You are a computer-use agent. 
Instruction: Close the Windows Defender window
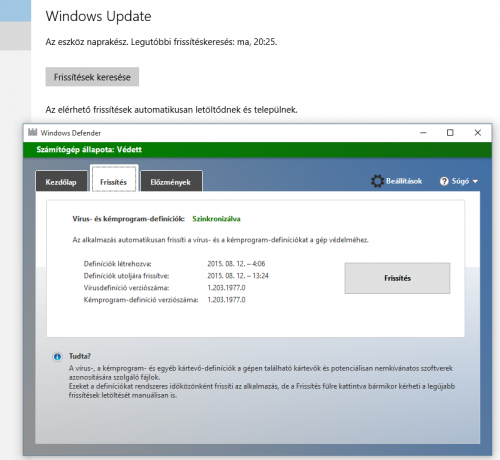478,133
